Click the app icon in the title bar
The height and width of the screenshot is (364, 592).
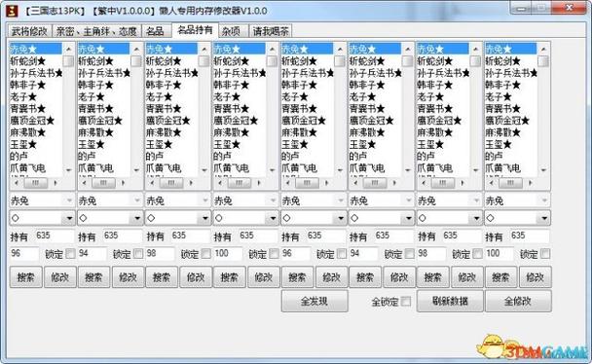(x=13, y=11)
